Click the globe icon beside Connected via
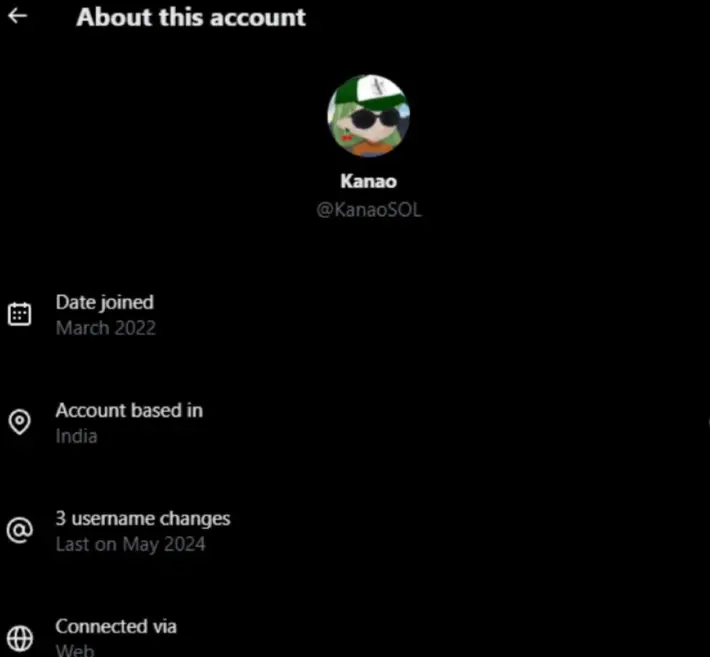 [19, 638]
